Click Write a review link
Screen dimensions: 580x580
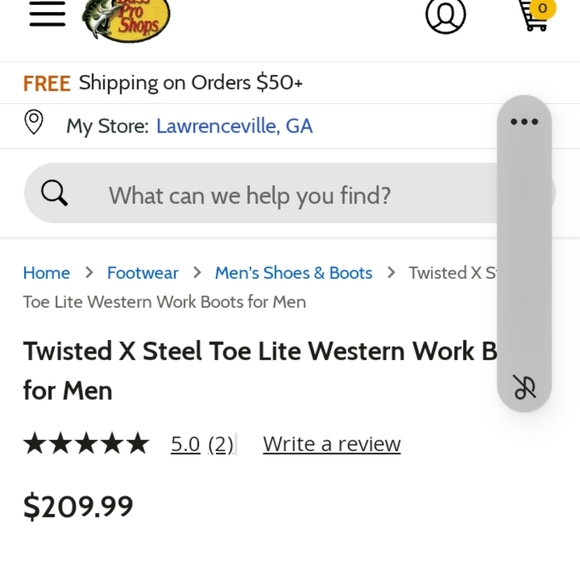(332, 444)
